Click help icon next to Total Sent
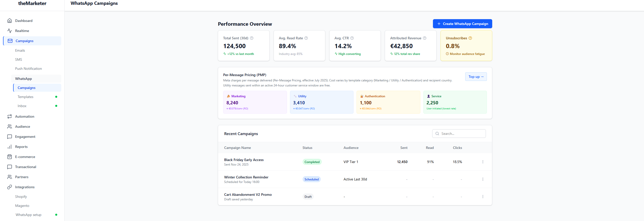Screen dimensions: 644x221 click(252, 38)
